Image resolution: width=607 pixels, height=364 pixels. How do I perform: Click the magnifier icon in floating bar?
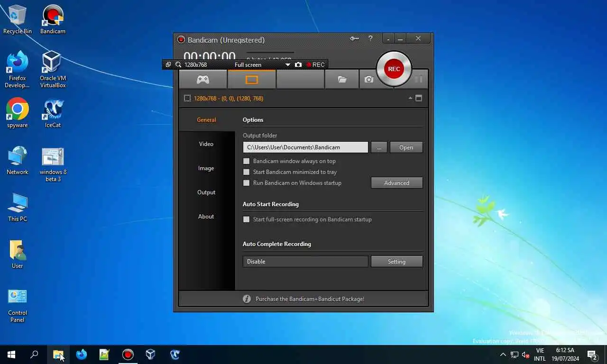click(x=178, y=64)
